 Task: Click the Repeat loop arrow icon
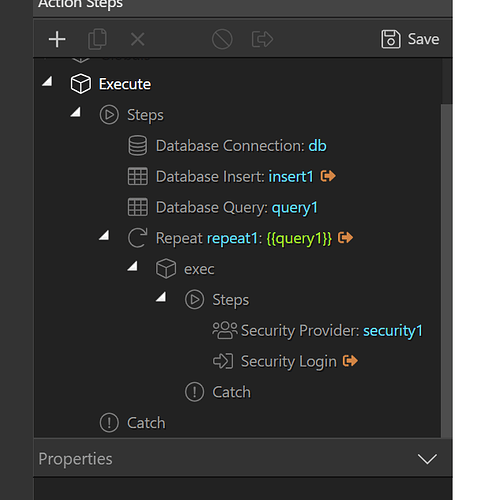138,238
